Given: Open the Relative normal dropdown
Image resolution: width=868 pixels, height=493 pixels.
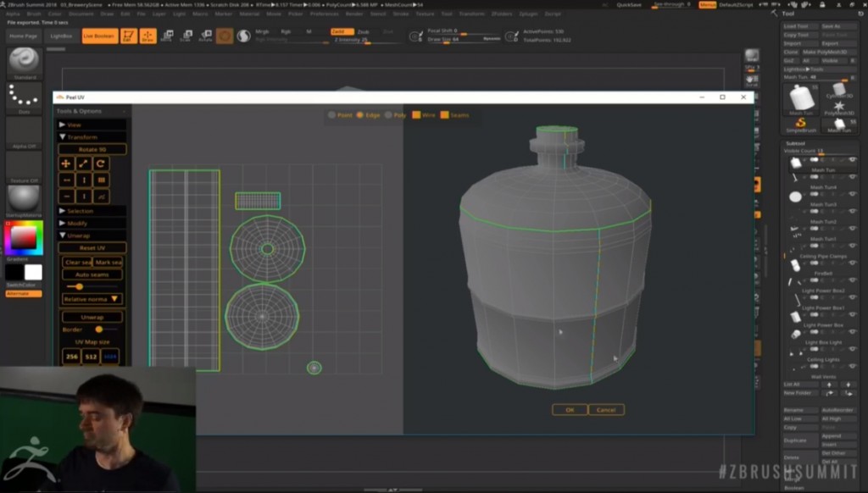Looking at the screenshot, I should [x=92, y=299].
